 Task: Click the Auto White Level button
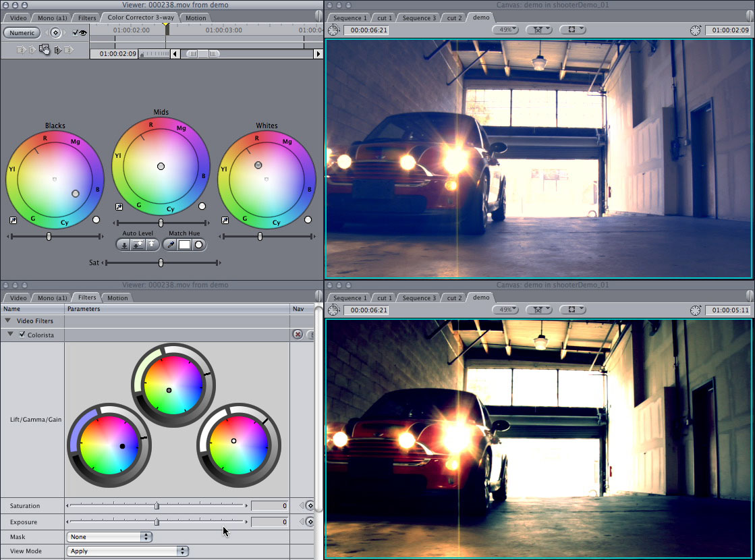[151, 244]
